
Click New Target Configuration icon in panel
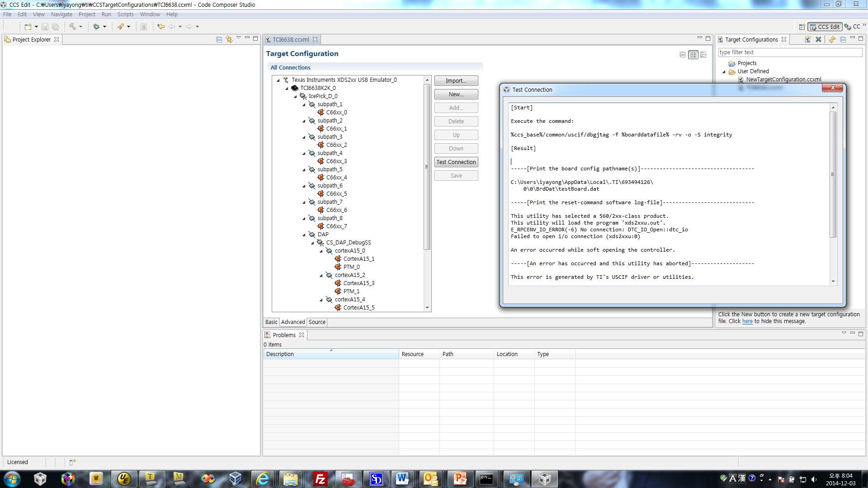(x=807, y=39)
